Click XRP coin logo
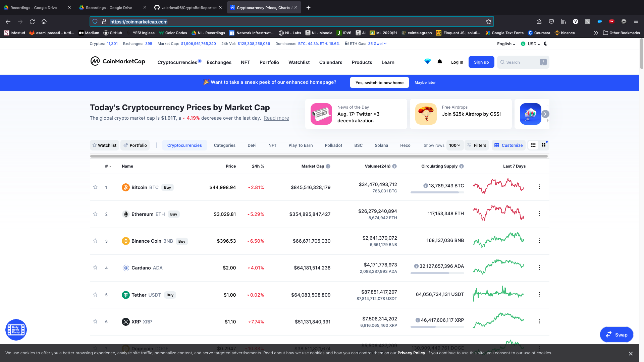 [125, 322]
